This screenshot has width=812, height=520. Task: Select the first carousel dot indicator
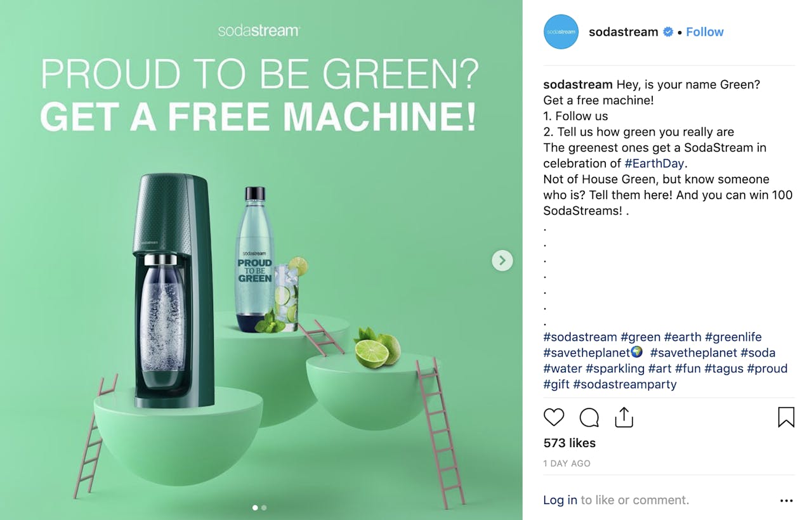pos(255,507)
